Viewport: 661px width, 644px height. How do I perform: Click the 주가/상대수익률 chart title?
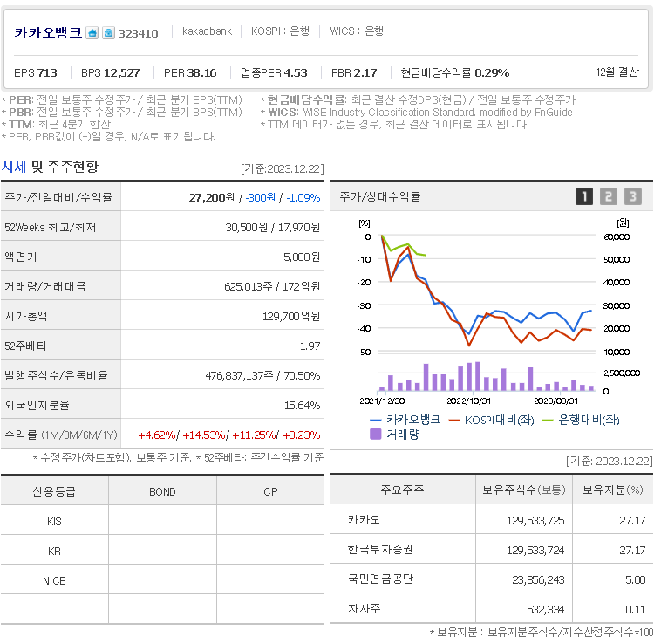380,196
